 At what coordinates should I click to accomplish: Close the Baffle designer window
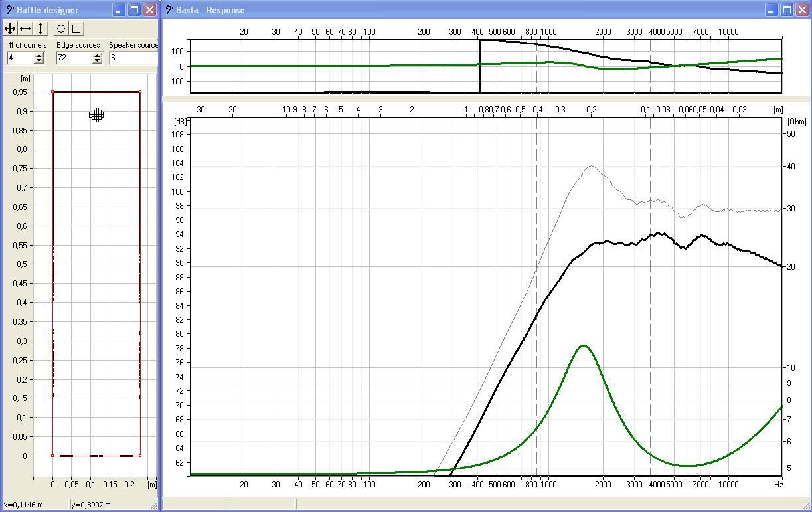pyautogui.click(x=149, y=10)
